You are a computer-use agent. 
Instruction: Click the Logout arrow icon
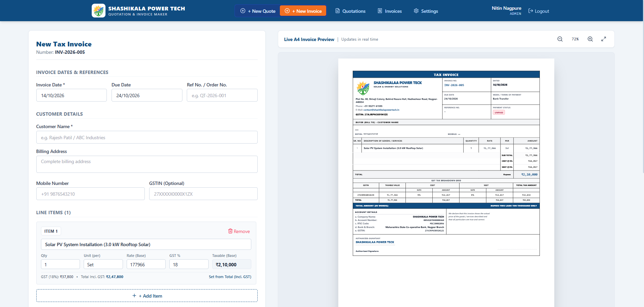531,11
